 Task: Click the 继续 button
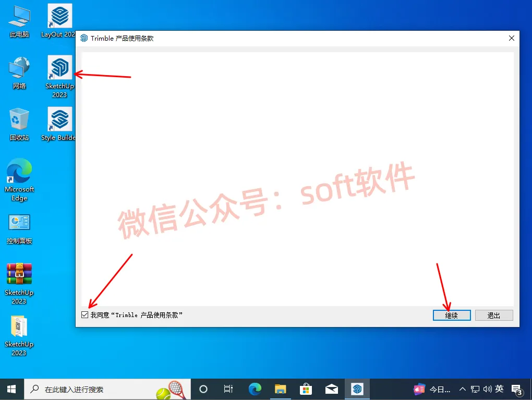452,315
